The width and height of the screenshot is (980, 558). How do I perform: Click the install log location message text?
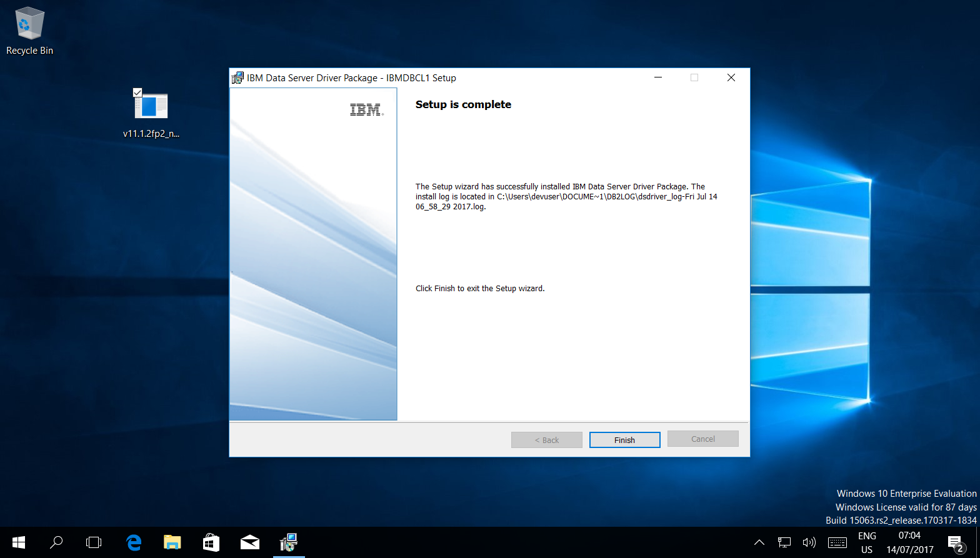(566, 196)
